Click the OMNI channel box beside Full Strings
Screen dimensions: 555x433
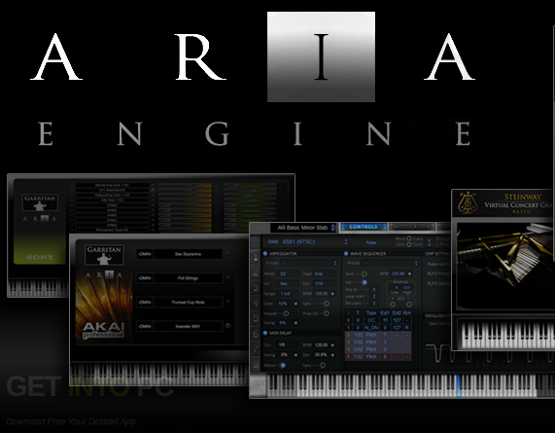point(145,278)
